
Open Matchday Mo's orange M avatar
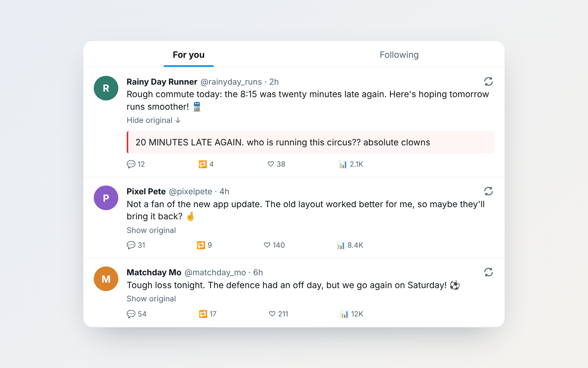106,279
